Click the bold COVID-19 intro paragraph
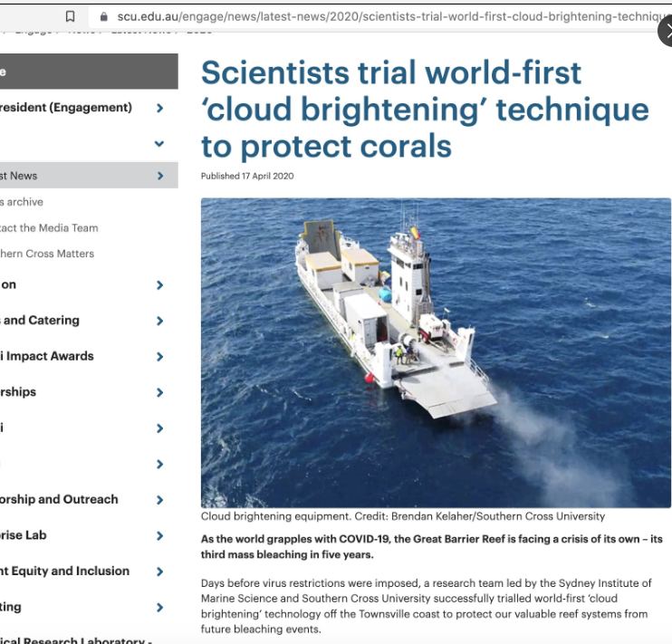This screenshot has width=672, height=644. [x=432, y=547]
